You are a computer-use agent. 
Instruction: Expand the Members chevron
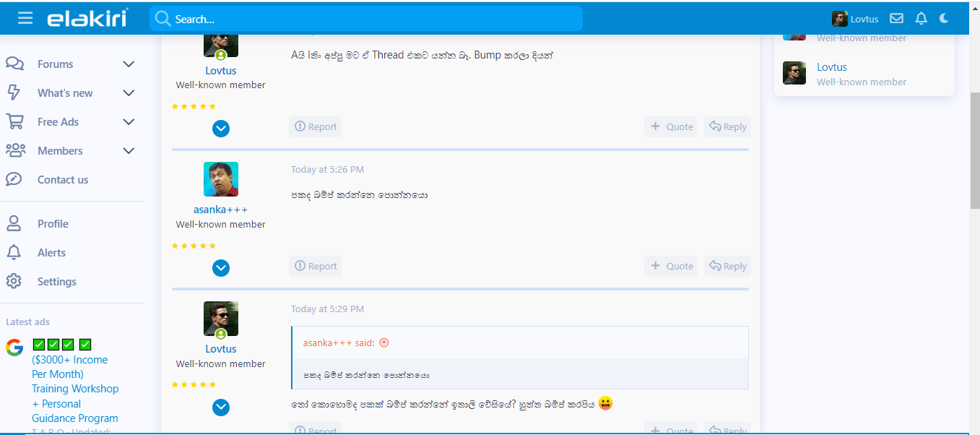(129, 151)
